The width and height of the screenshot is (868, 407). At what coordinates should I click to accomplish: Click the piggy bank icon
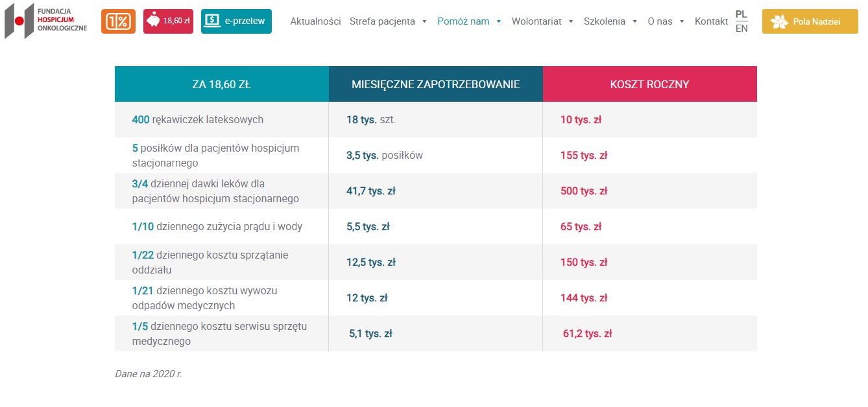pyautogui.click(x=153, y=21)
